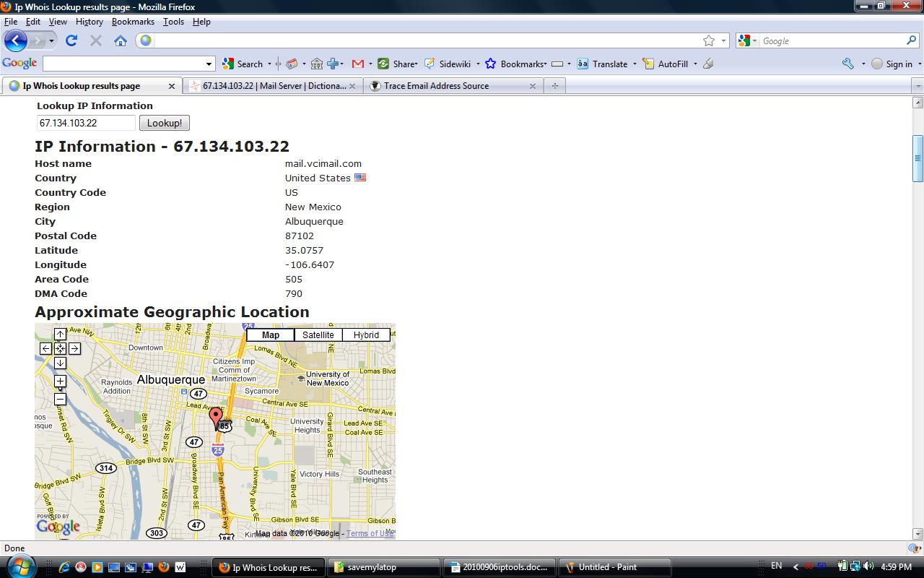Pan the map right with the arrow
The width and height of the screenshot is (924, 578).
coord(74,348)
